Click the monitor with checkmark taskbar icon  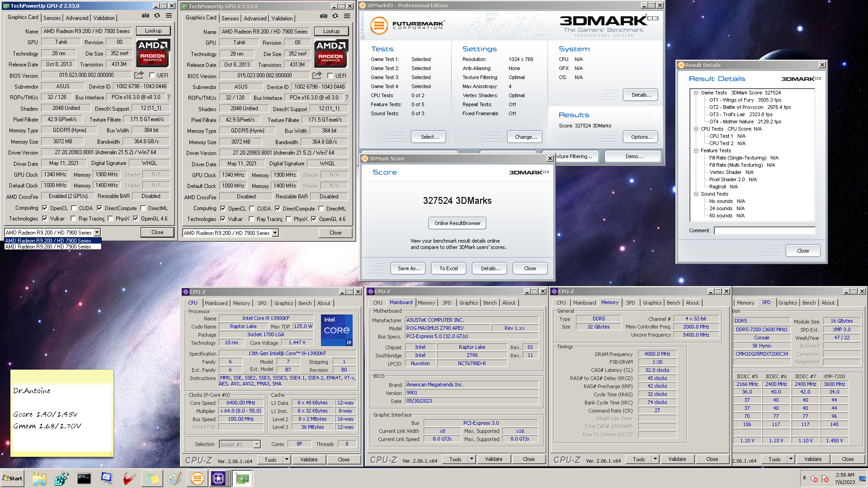[x=107, y=479]
